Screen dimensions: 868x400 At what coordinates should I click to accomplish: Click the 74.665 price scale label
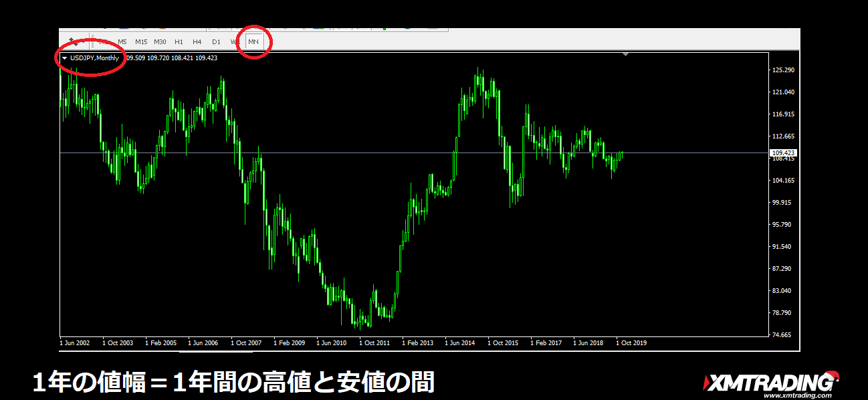pos(782,335)
